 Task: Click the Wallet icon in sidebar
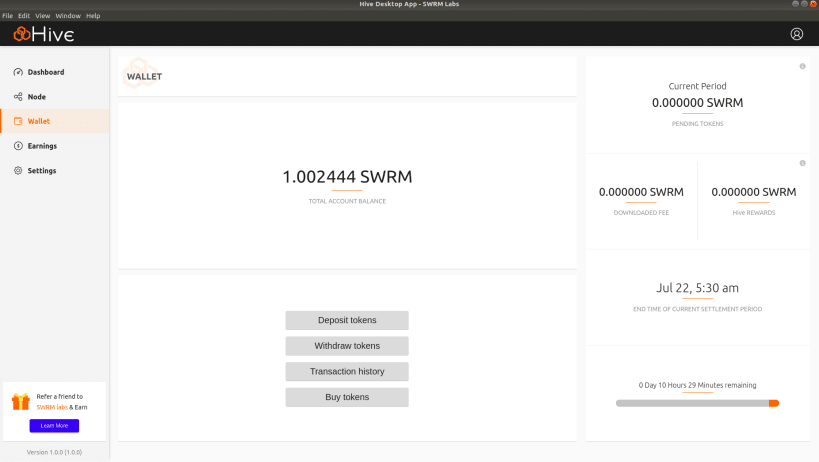click(18, 121)
